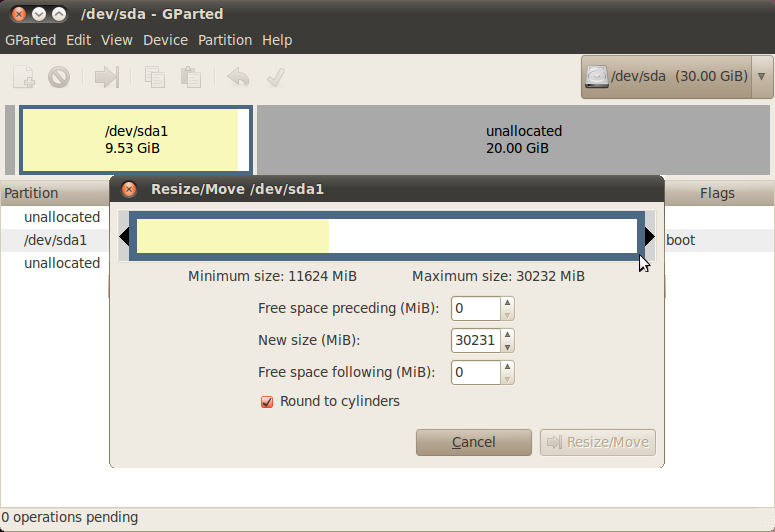Click the 0 operations pending status text
Screen dimensions: 775x532
coord(70,517)
